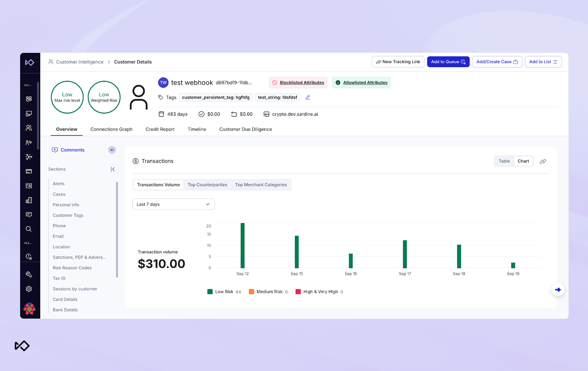Click the AI sparkle assistant button
The height and width of the screenshot is (371, 588).
[558, 290]
